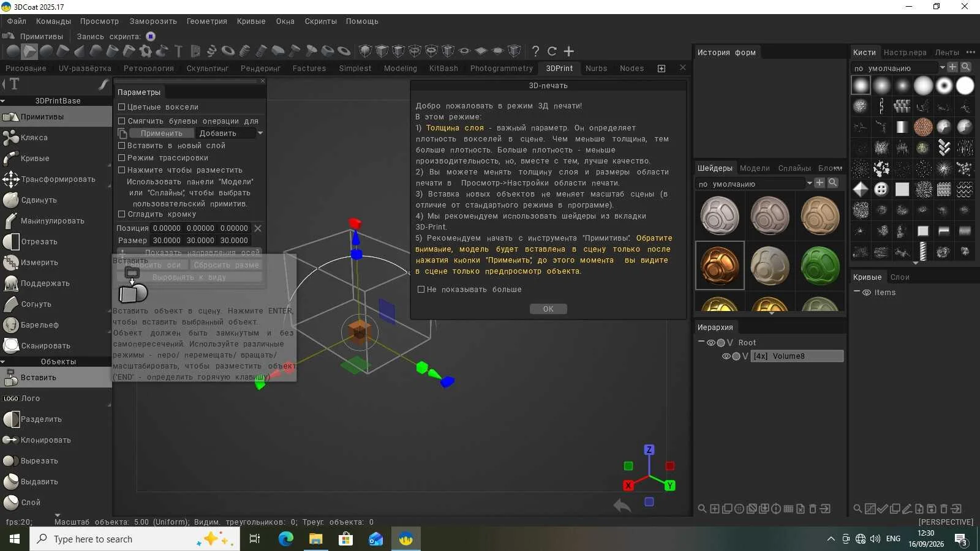The width and height of the screenshot is (980, 551).
Task: Switch to the Скульптинг workspace tab
Action: 207,69
